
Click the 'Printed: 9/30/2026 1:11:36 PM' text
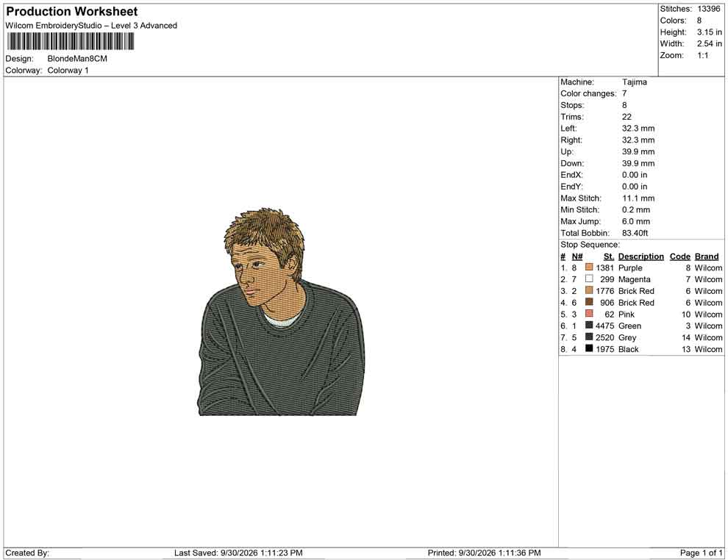coord(485,553)
